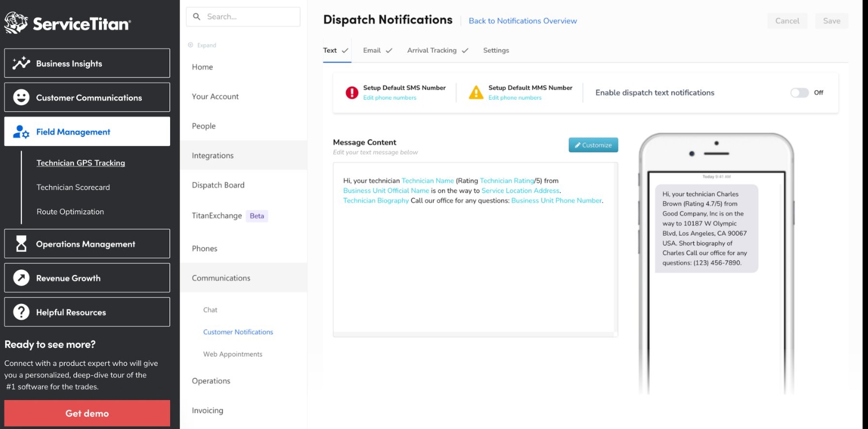
Task: Open the Revenue Growth section
Action: (x=87, y=278)
